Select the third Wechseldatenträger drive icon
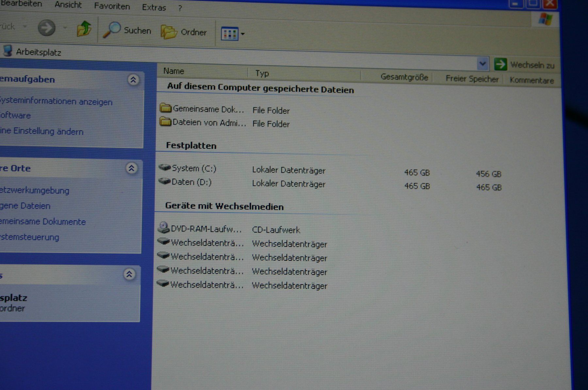 coord(163,270)
